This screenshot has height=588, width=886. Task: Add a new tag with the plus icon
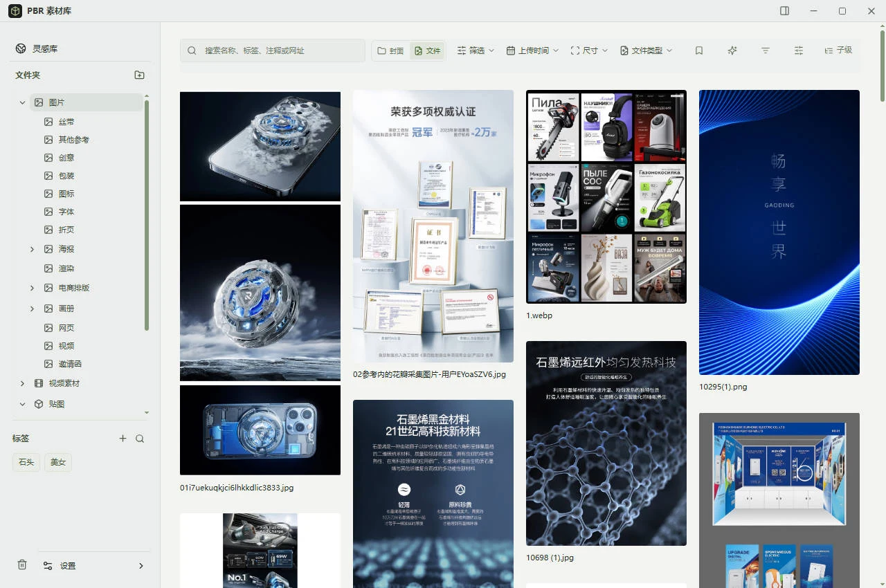pos(123,439)
